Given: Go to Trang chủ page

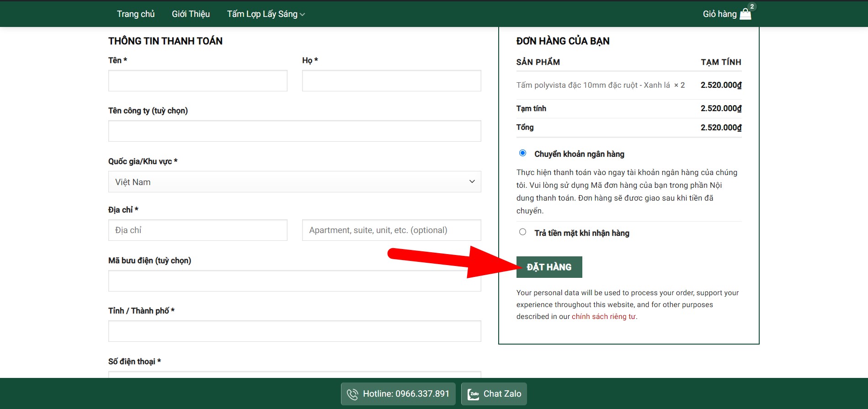Looking at the screenshot, I should [x=136, y=14].
